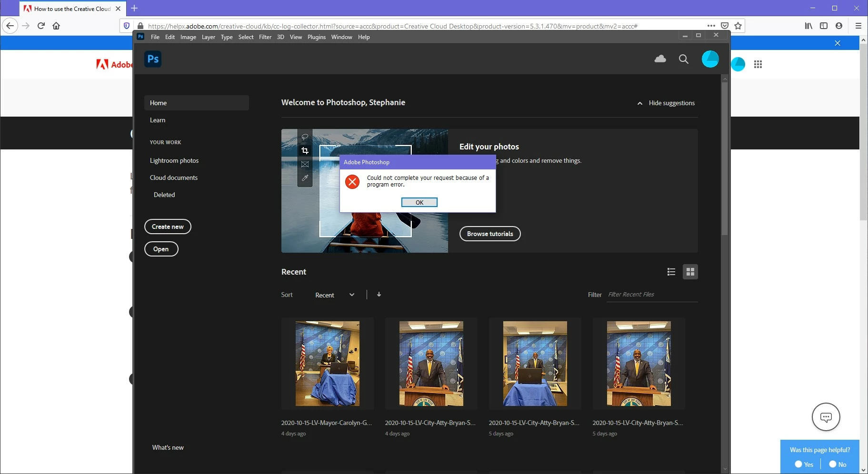Open the Image menu
Screen dimensions: 868x474
tap(188, 37)
